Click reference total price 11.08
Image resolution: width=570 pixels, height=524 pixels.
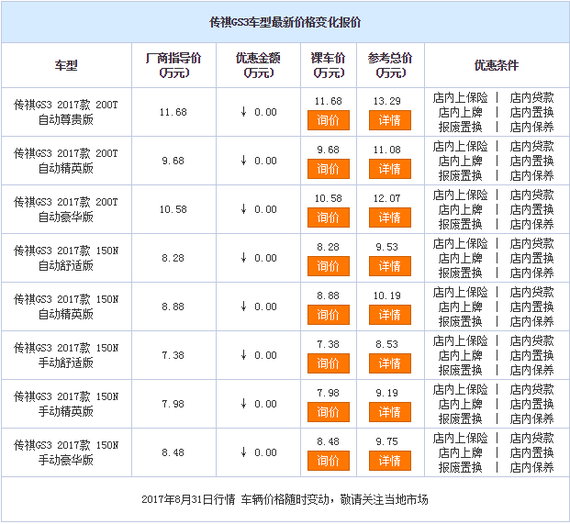click(387, 150)
